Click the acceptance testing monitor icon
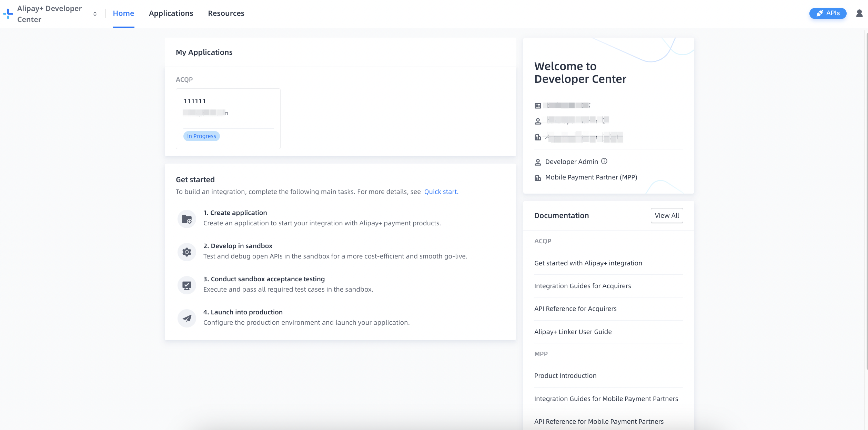The image size is (868, 430). [186, 285]
